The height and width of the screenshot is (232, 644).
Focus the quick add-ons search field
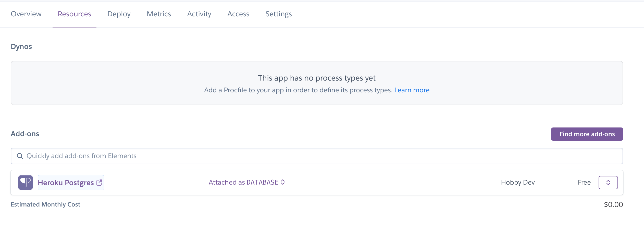point(316,156)
